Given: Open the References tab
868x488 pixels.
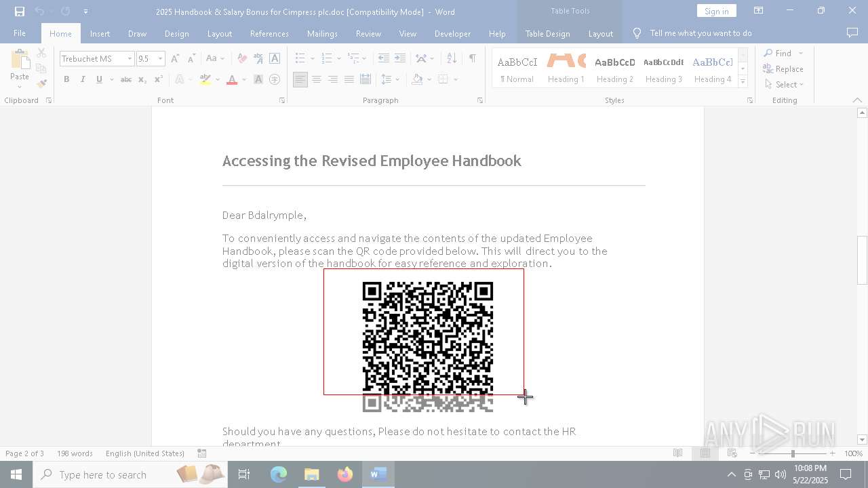Looking at the screenshot, I should click(x=269, y=33).
